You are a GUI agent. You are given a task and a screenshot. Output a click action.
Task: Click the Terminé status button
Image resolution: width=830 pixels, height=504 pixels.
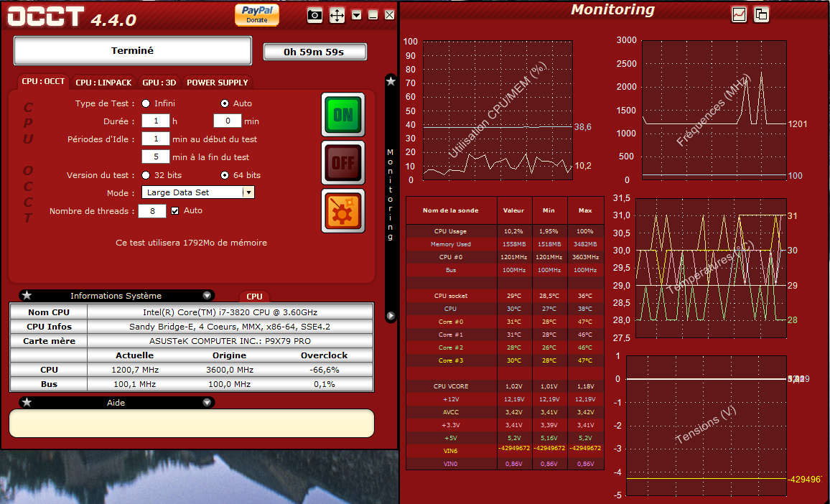[133, 51]
